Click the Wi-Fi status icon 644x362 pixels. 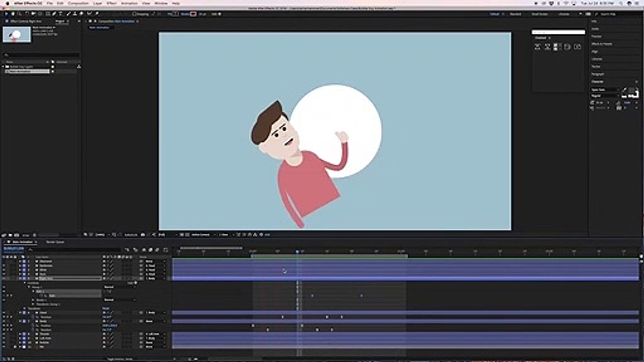coord(566,3)
